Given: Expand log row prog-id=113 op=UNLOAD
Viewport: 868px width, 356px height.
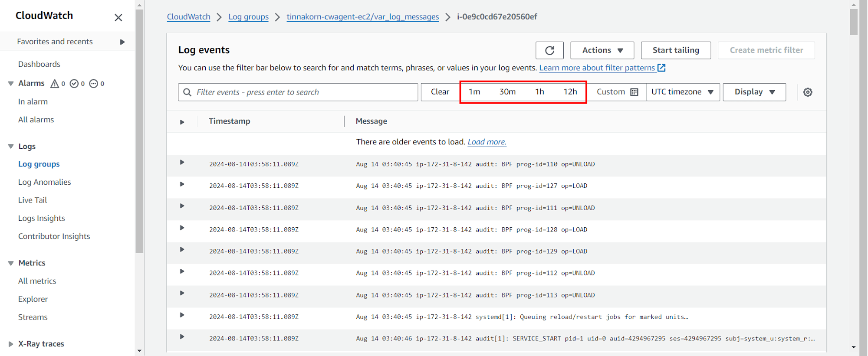Looking at the screenshot, I should tap(182, 293).
